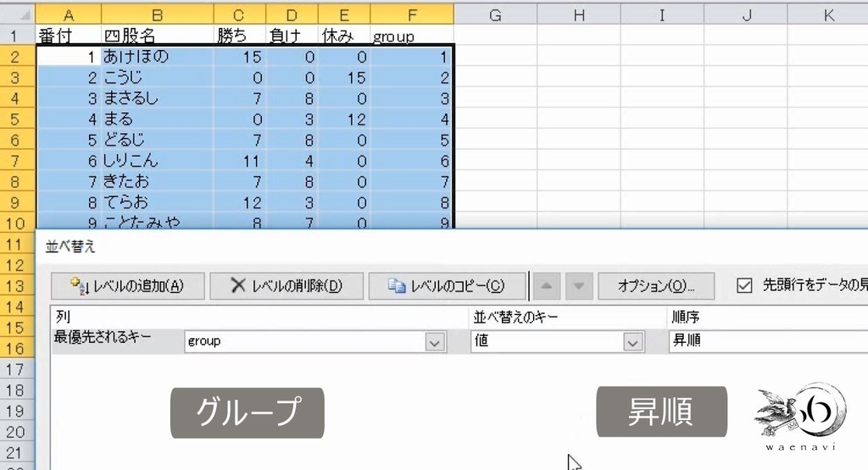Click the cell containing どるじ

point(157,140)
